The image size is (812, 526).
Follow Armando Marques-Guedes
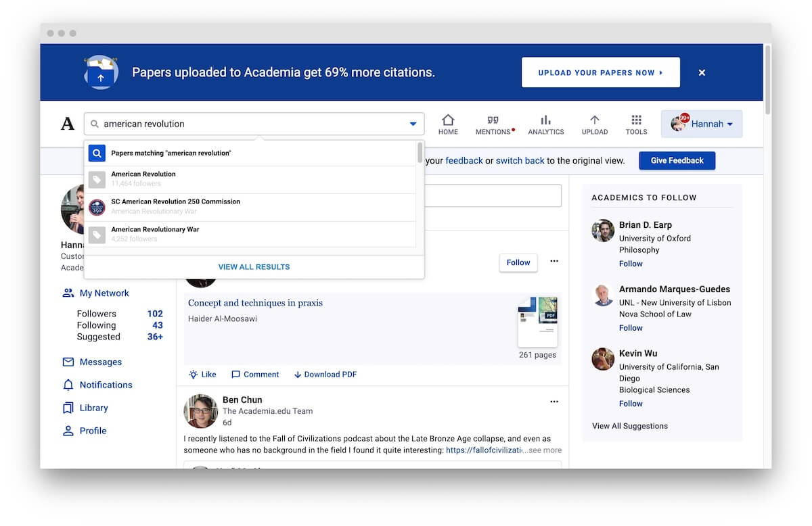pyautogui.click(x=631, y=328)
